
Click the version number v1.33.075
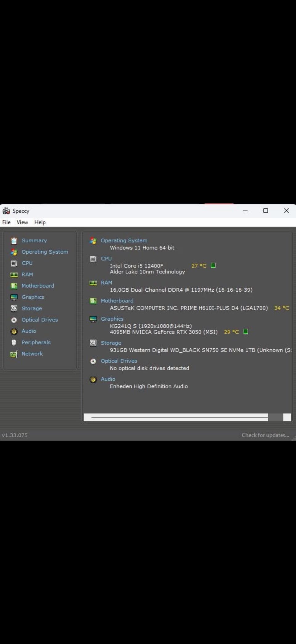coord(14,435)
